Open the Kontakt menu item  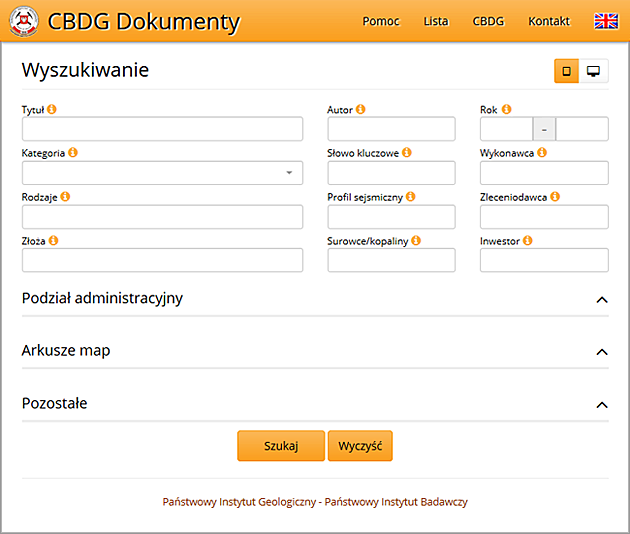point(549,21)
